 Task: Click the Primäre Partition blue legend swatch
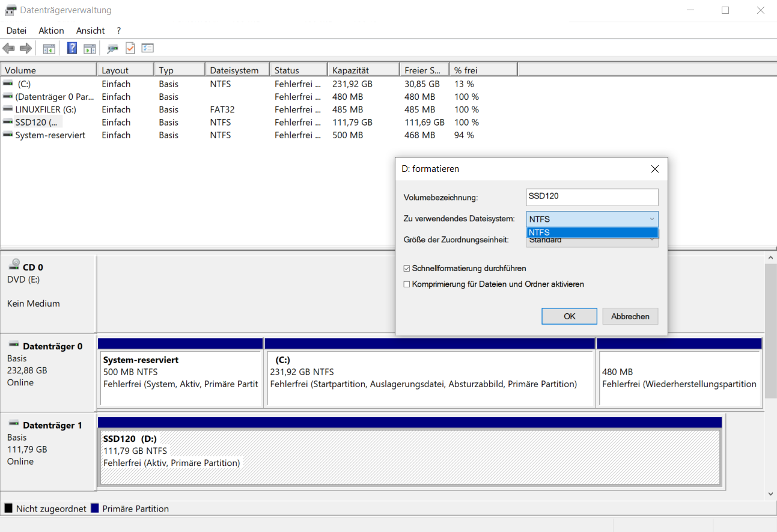(95, 508)
